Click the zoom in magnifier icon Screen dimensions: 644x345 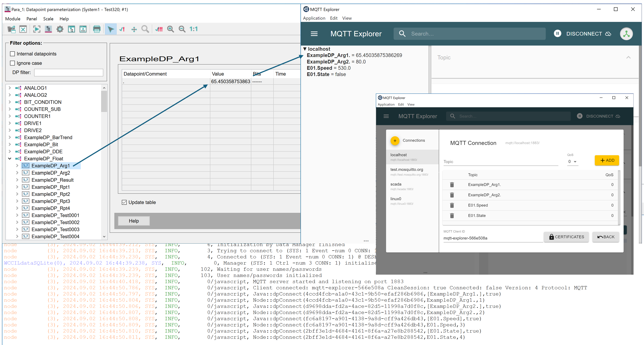(x=171, y=29)
